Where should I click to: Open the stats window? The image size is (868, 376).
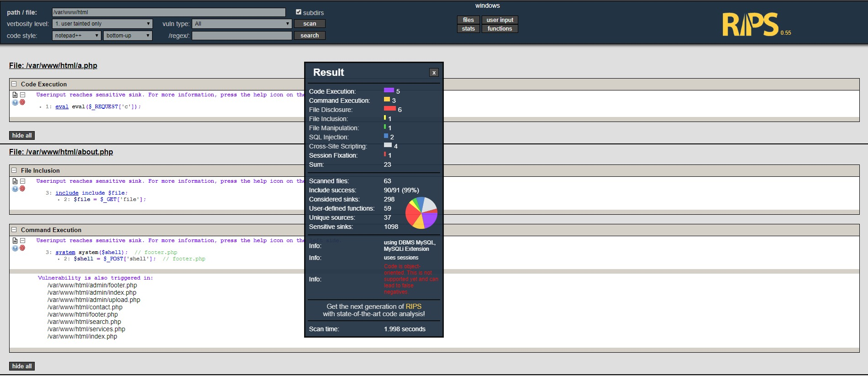468,28
